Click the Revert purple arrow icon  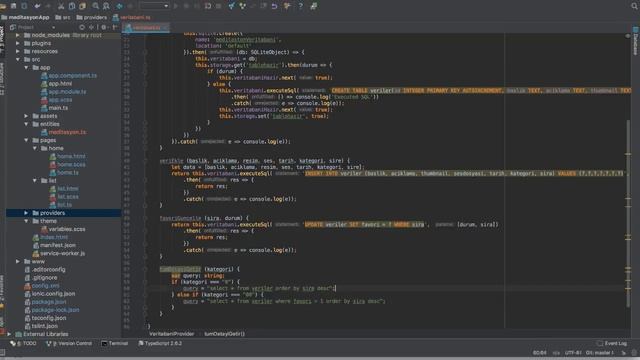click(x=274, y=6)
